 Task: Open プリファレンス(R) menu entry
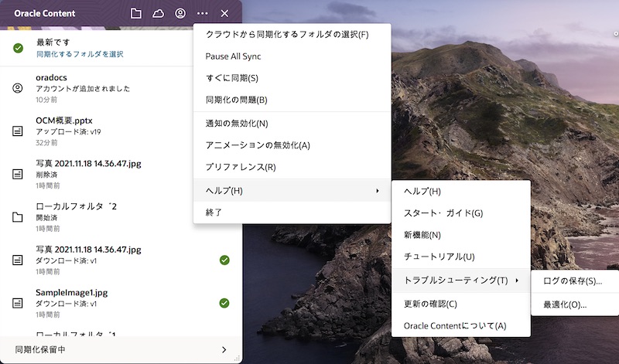(x=292, y=167)
